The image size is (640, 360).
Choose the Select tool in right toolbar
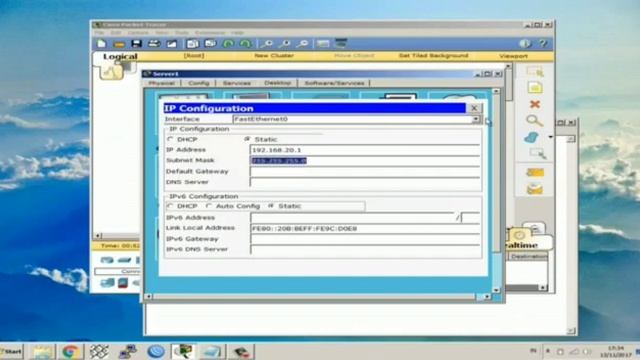pyautogui.click(x=535, y=72)
